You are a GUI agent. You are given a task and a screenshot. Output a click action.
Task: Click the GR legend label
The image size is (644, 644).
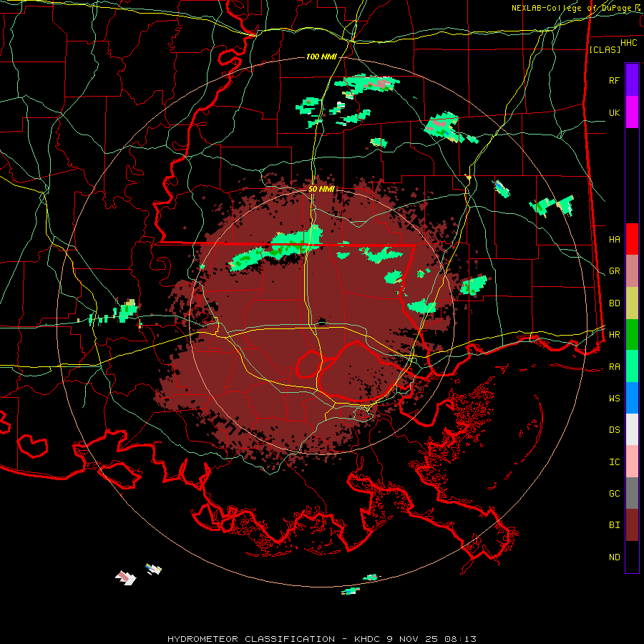pos(614,271)
